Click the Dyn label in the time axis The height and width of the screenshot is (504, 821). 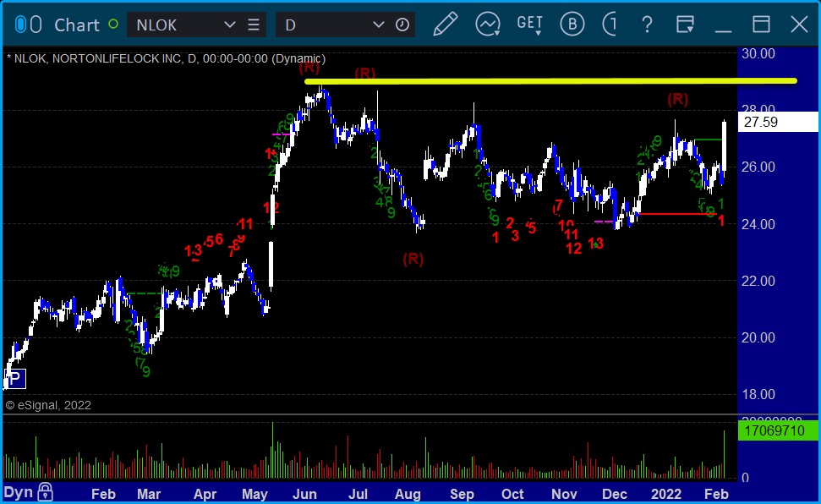click(x=19, y=492)
